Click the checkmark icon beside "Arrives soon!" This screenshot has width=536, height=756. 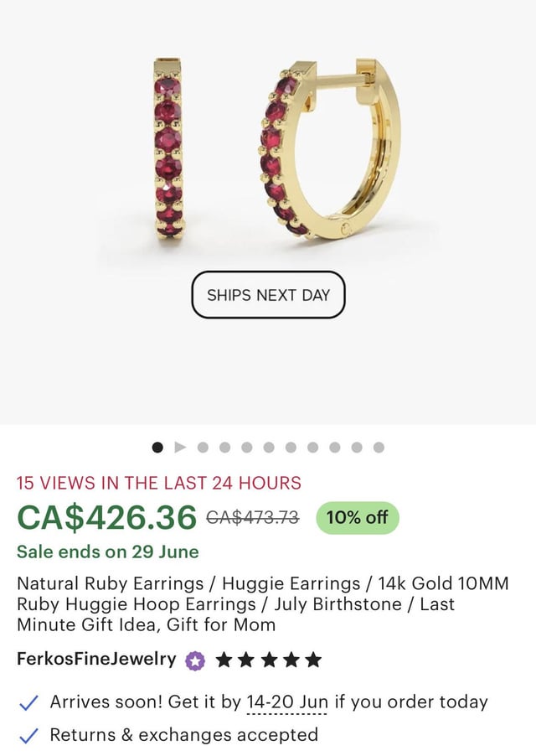point(28,702)
